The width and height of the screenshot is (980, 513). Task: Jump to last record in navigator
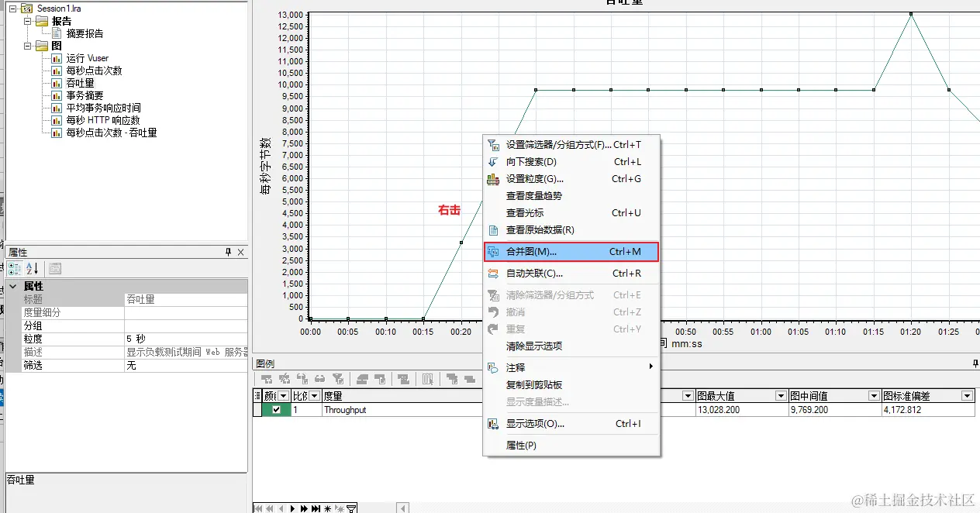(x=316, y=509)
